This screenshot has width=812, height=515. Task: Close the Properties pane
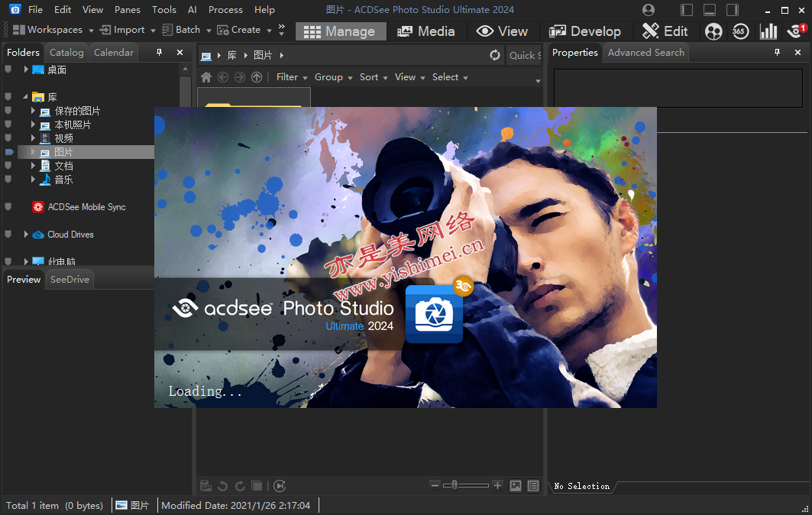coord(797,52)
